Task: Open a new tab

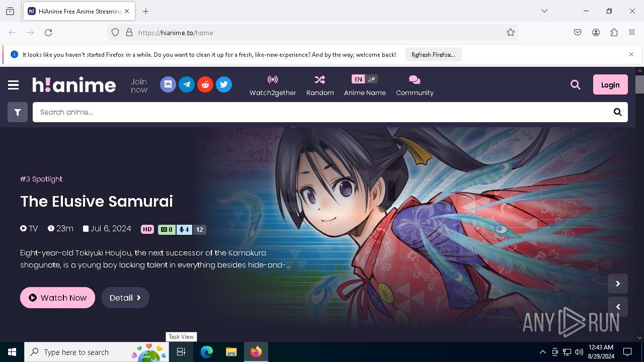Action: [145, 11]
